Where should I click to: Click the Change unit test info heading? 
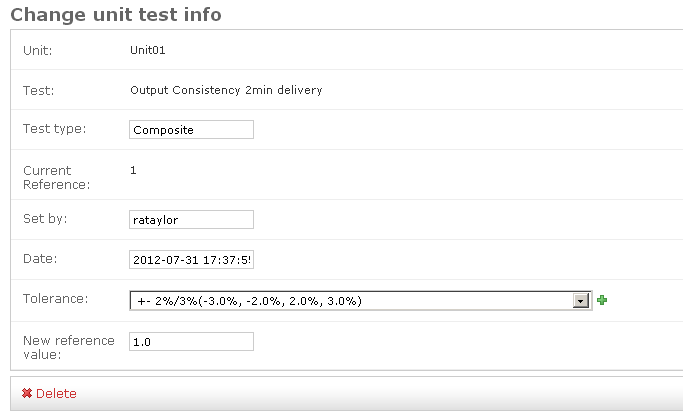click(x=116, y=15)
